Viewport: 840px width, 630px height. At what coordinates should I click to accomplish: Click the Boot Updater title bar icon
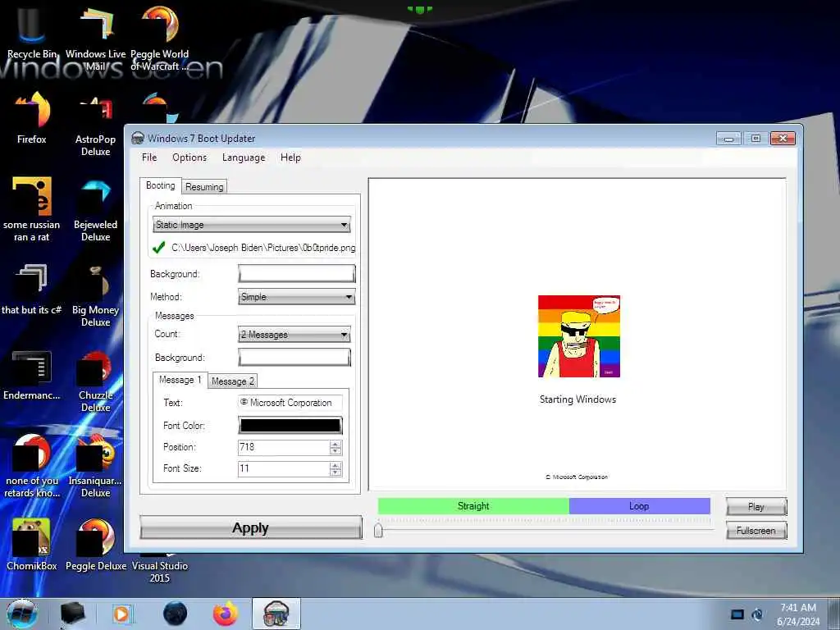(x=138, y=138)
